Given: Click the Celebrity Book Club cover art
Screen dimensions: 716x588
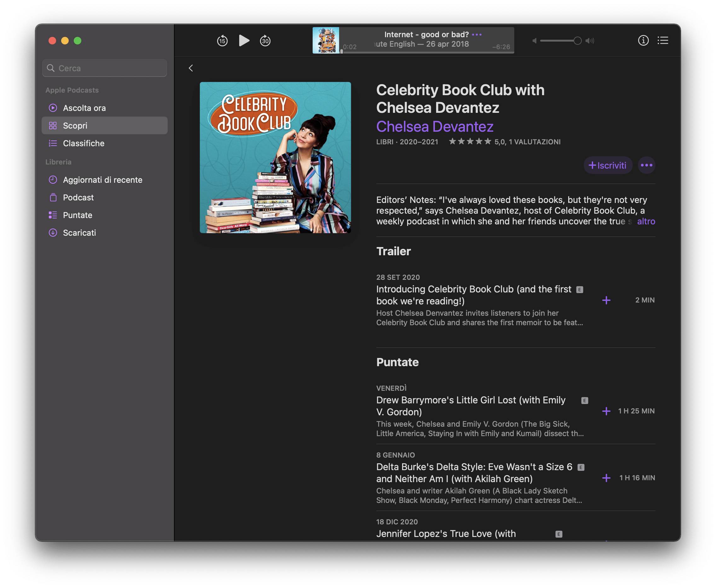Looking at the screenshot, I should (275, 158).
